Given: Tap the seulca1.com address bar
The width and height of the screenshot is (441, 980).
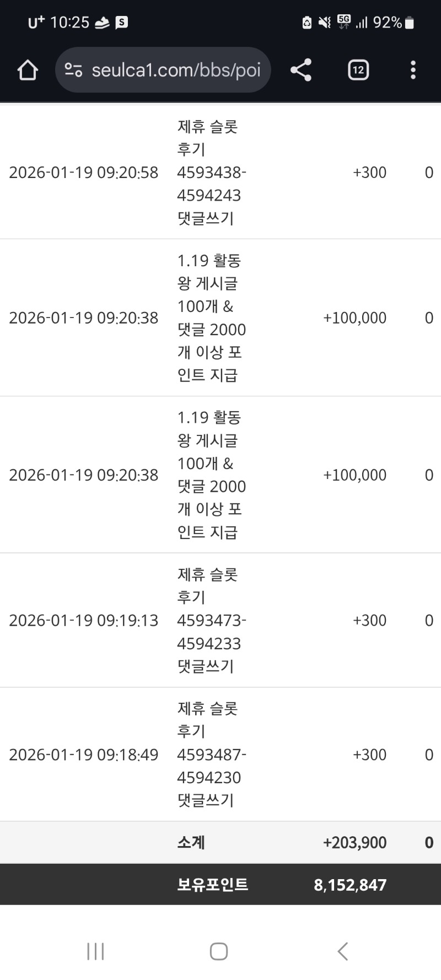Looking at the screenshot, I should pyautogui.click(x=175, y=70).
